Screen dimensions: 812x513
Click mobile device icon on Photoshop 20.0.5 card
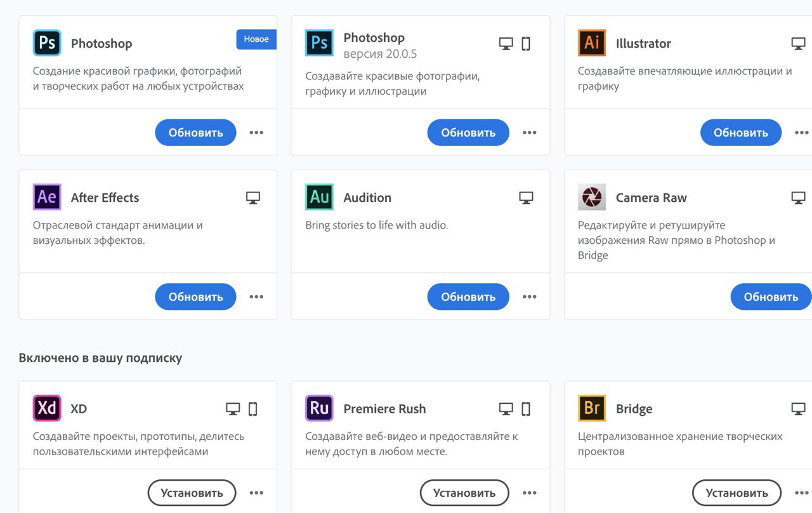(x=526, y=44)
